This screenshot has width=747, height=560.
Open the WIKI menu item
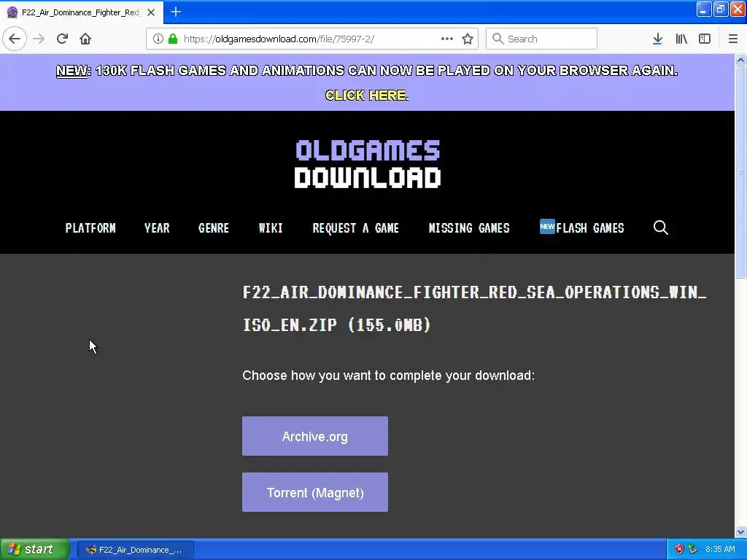click(271, 228)
